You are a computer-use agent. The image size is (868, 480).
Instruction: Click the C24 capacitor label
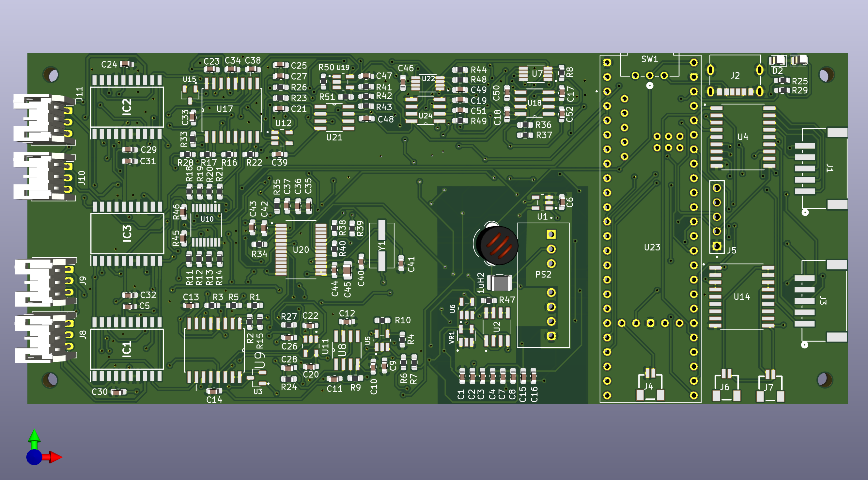pyautogui.click(x=109, y=64)
